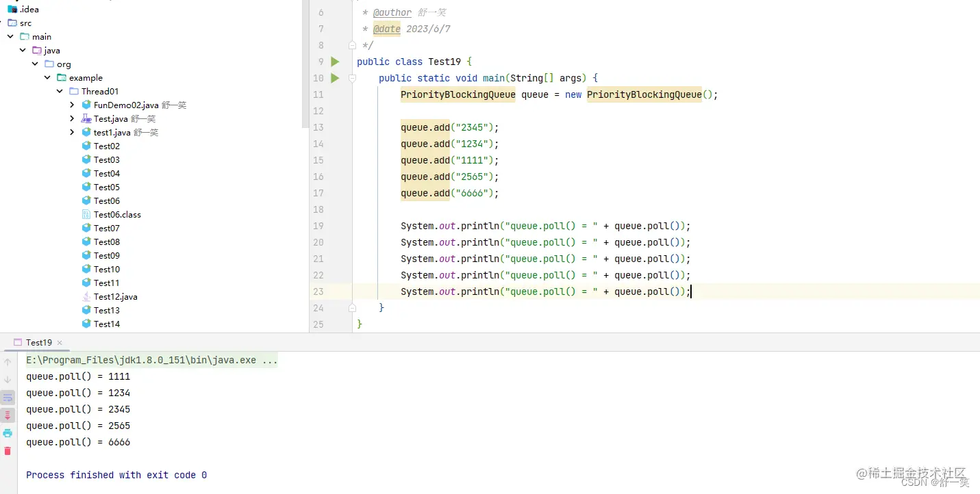
Task: Collapse the java folder
Action: tap(23, 50)
